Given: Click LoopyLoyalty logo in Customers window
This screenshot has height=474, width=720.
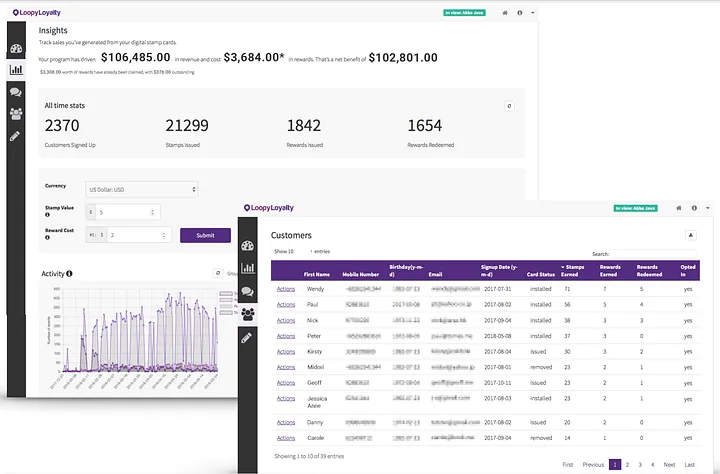Looking at the screenshot, I should coord(269,208).
